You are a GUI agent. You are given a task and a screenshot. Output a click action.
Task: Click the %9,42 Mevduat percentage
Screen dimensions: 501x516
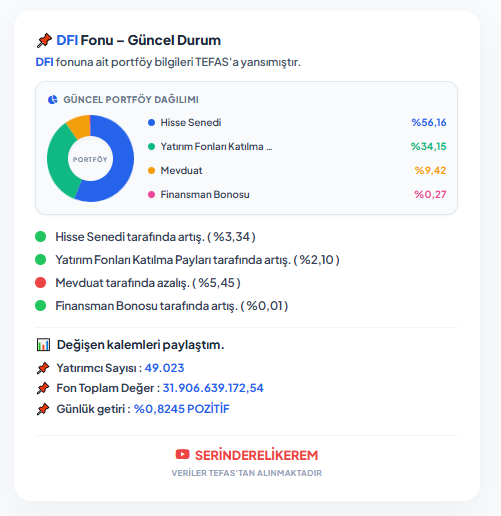pyautogui.click(x=430, y=171)
